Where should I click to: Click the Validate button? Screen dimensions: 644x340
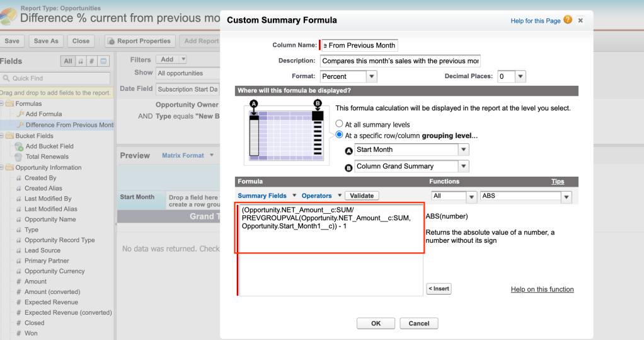[x=362, y=196]
